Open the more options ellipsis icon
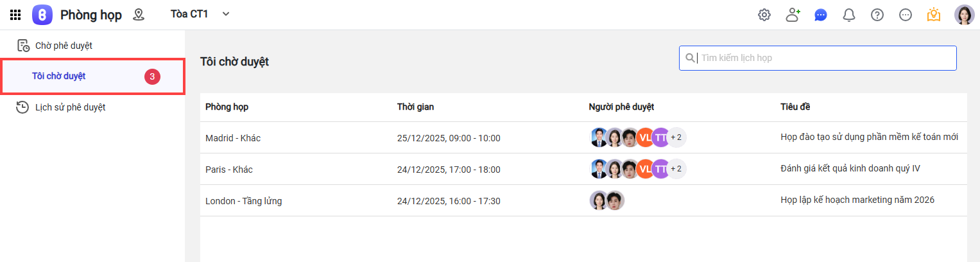This screenshot has width=980, height=262. point(906,15)
